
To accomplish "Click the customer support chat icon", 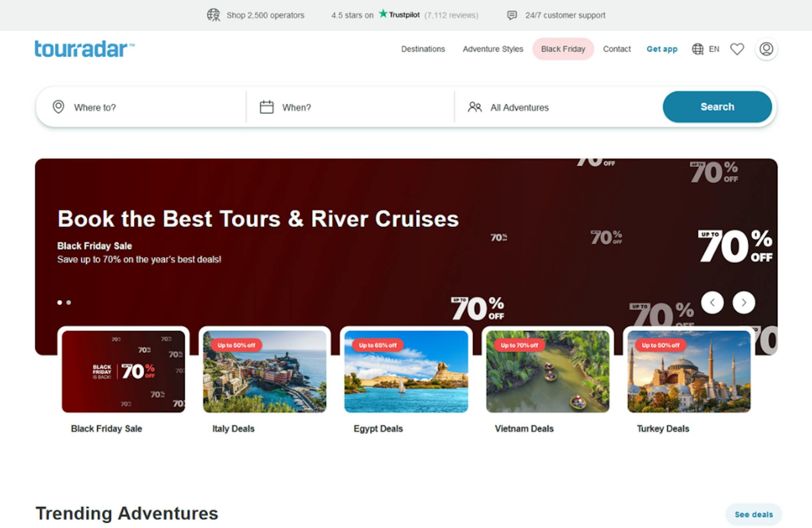I will pyautogui.click(x=512, y=15).
